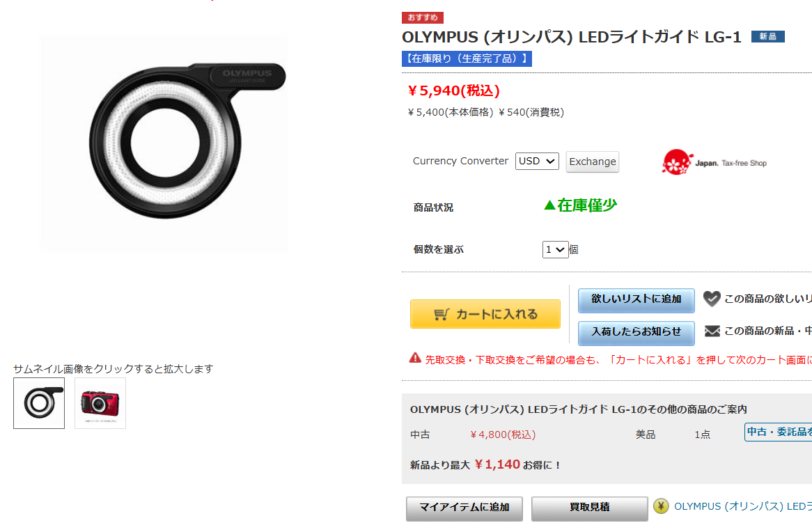Select the LED light guide thumbnail

tap(39, 403)
